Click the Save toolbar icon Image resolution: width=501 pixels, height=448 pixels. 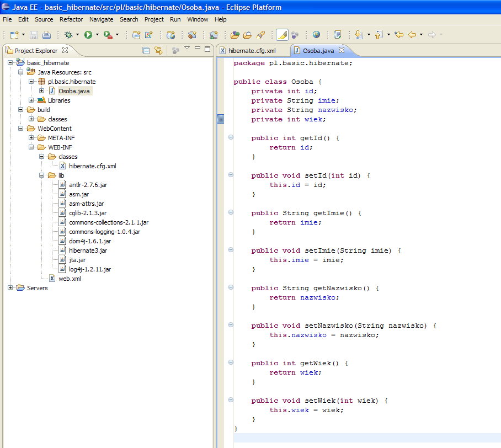click(x=34, y=35)
